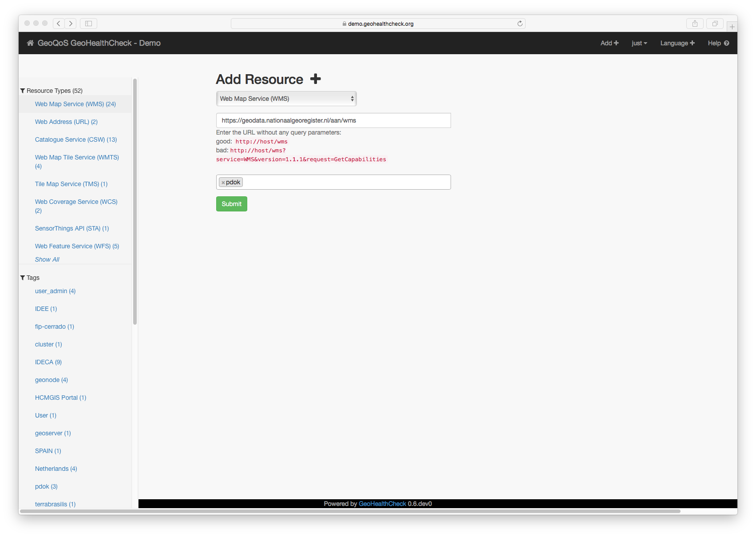Toggle the Safari sidebar button
Image resolution: width=756 pixels, height=537 pixels.
point(88,24)
